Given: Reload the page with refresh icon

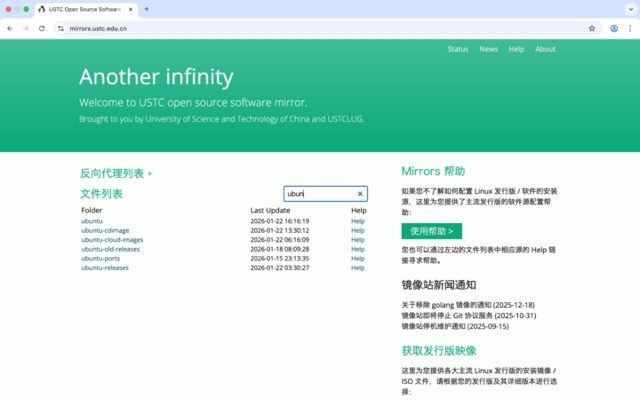Looking at the screenshot, I should [41, 28].
